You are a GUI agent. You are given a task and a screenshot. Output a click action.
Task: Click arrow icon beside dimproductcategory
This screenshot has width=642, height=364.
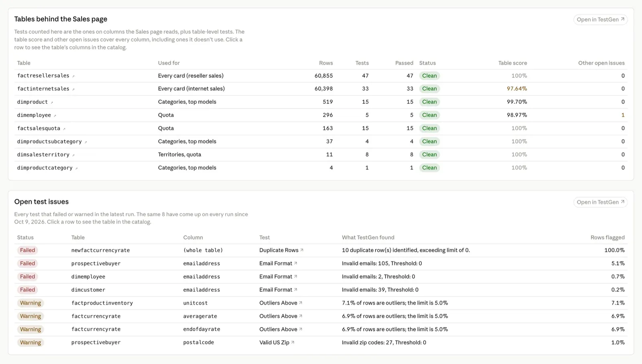point(77,168)
